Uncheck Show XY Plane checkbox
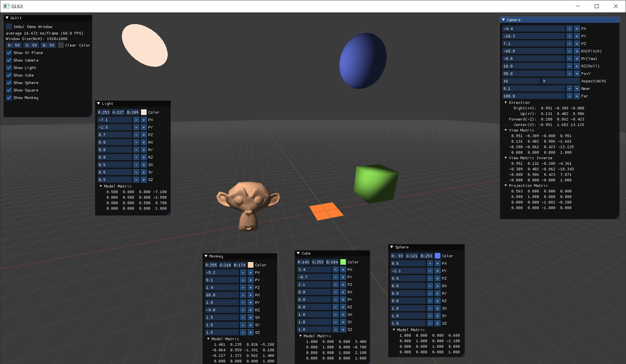This screenshot has width=626, height=364. [x=9, y=53]
